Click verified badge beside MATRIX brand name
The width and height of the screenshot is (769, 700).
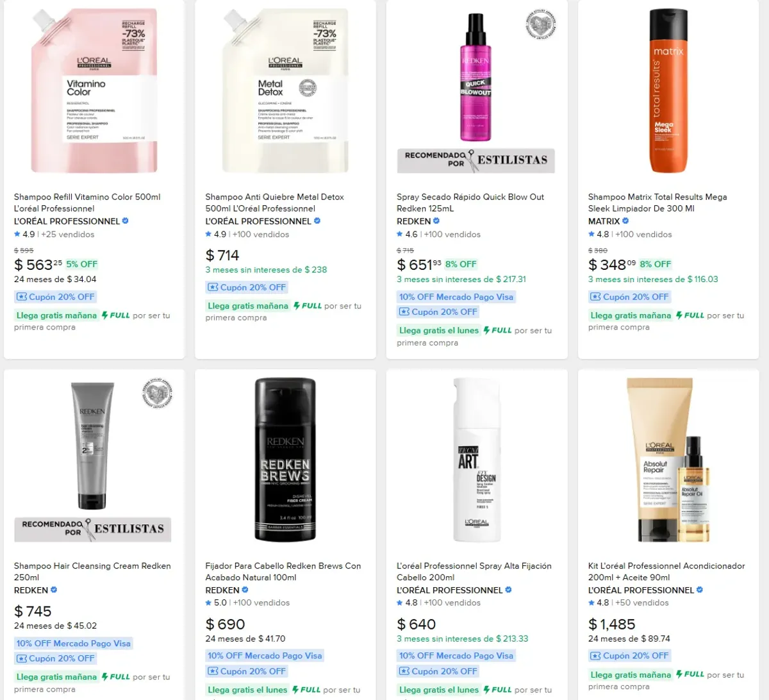pos(625,221)
